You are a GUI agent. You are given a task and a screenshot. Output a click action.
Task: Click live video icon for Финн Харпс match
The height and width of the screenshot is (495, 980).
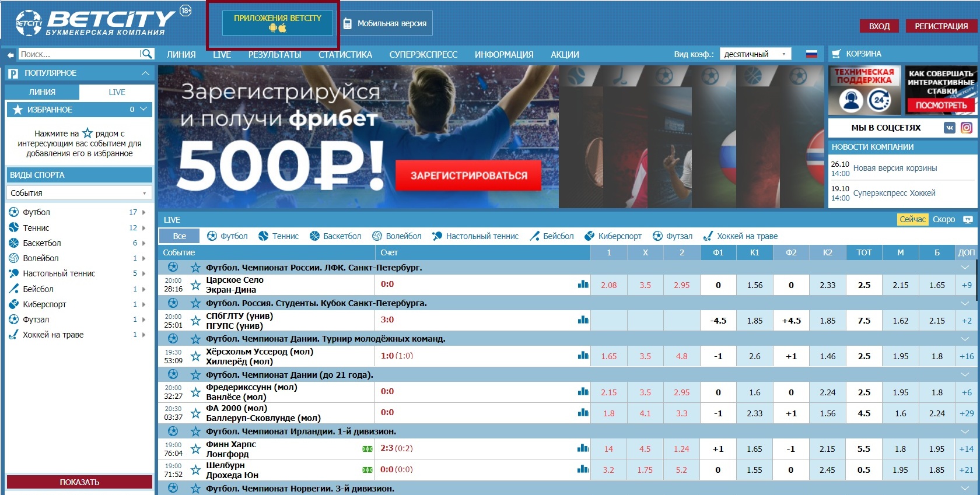point(367,449)
